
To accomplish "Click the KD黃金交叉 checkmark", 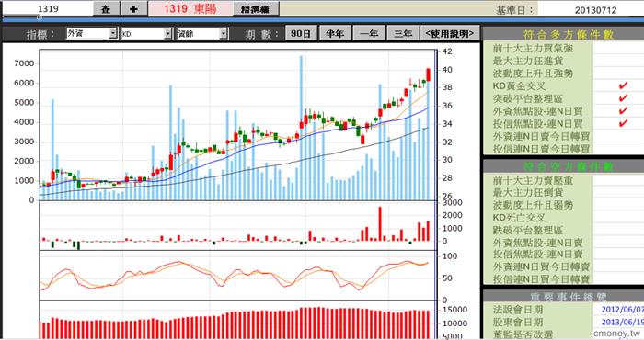I will click(623, 85).
